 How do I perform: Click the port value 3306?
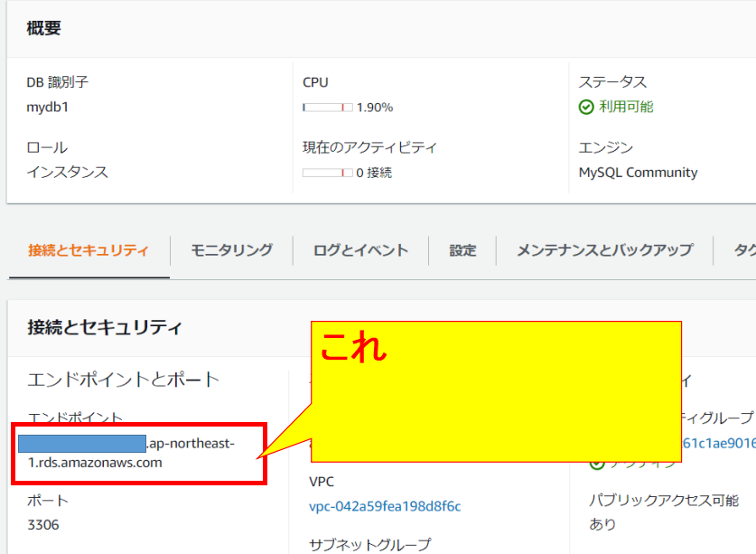point(43,524)
